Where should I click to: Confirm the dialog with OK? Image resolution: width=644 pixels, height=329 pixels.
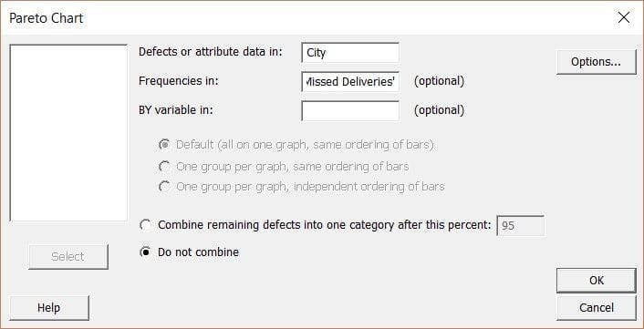point(597,280)
